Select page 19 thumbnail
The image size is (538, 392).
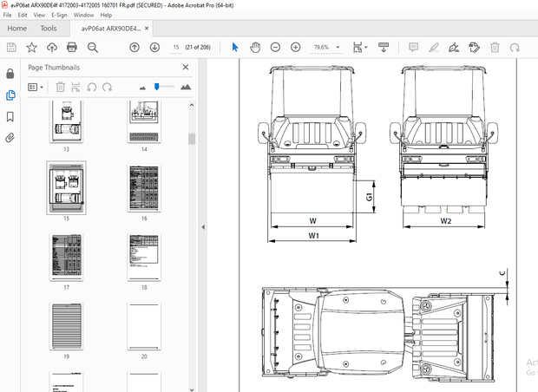pyautogui.click(x=66, y=326)
